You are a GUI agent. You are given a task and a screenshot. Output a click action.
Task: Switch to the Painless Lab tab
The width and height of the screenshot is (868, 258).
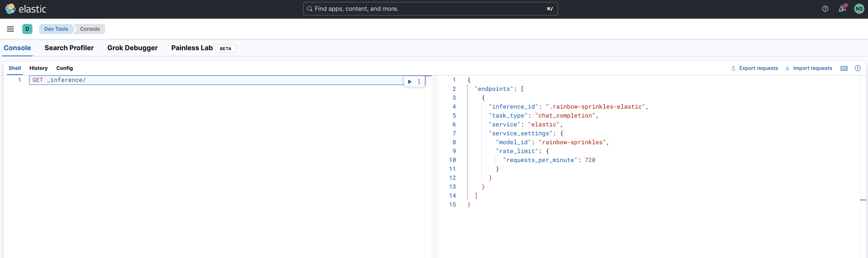[192, 48]
